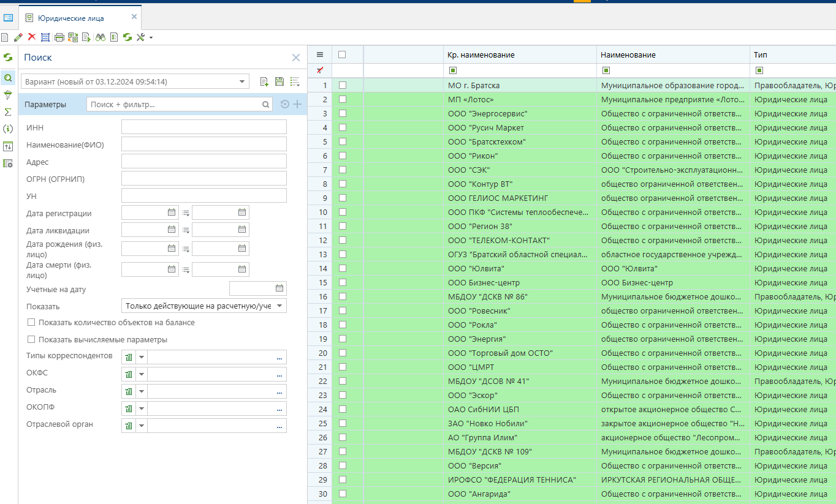This screenshot has height=504, width=836.
Task: Sort by the Наименование column header
Action: [x=674, y=55]
